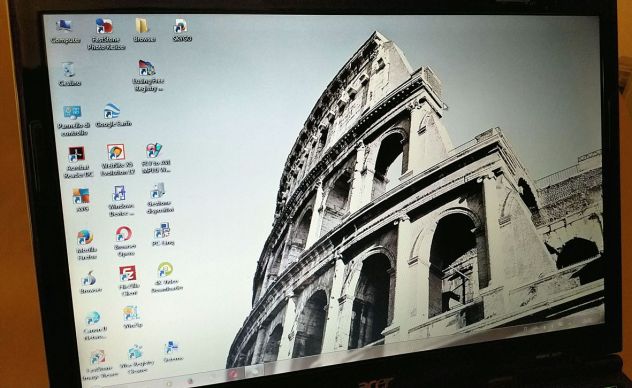632x388 pixels.
Task: Click the red taskbar application icon
Action: [233, 374]
